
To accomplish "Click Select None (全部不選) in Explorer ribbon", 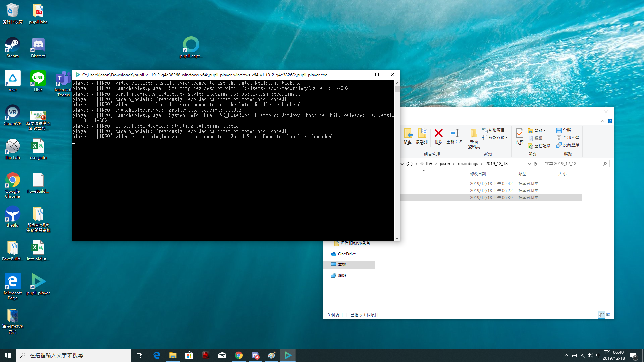I will pyautogui.click(x=568, y=137).
